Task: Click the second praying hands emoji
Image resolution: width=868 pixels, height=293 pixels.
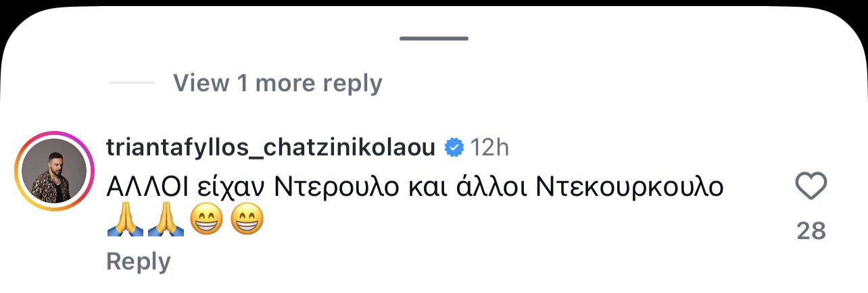Action: pyautogui.click(x=166, y=221)
